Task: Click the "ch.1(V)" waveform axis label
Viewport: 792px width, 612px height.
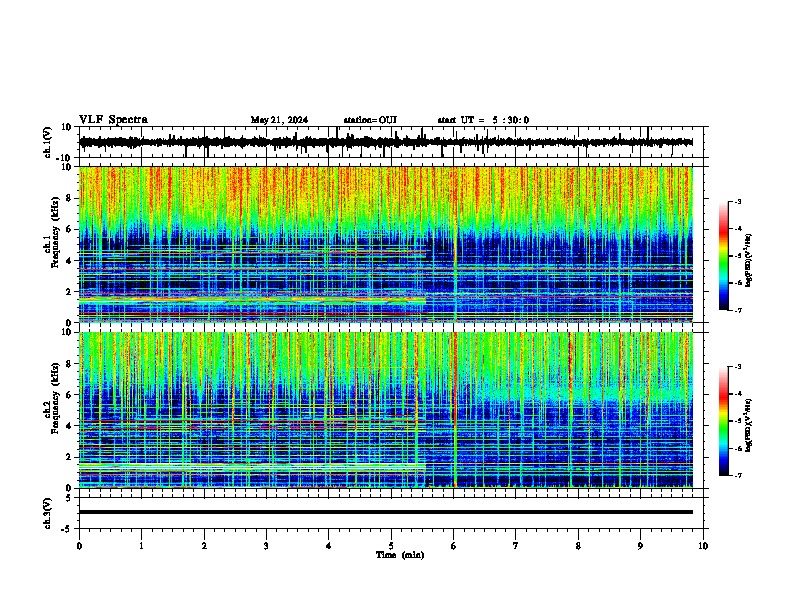Action: 48,142
